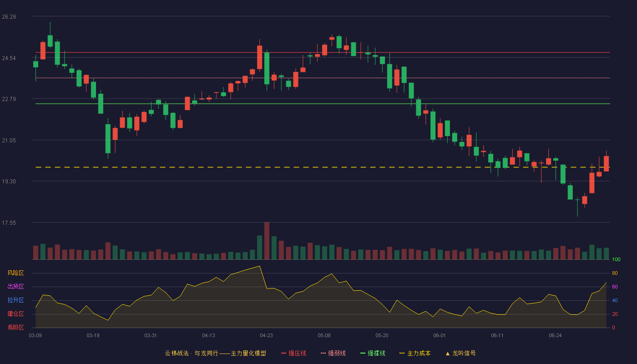Click the tallest volume bar near 04-23

pos(267,241)
